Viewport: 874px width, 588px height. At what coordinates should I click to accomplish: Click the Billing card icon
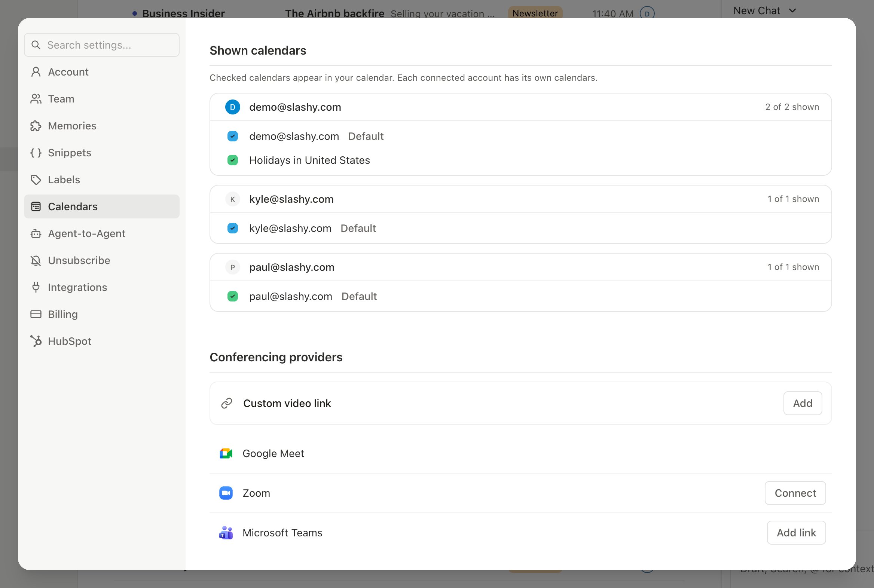[36, 315]
